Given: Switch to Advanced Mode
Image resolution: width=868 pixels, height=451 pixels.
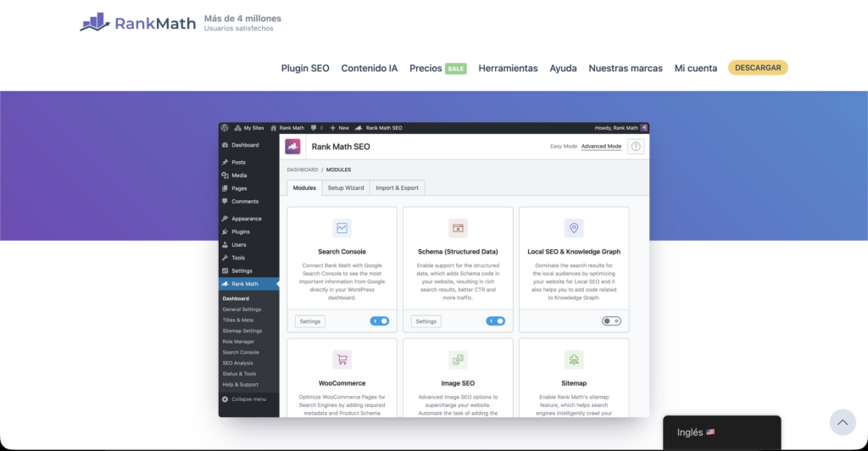Looking at the screenshot, I should tap(601, 147).
